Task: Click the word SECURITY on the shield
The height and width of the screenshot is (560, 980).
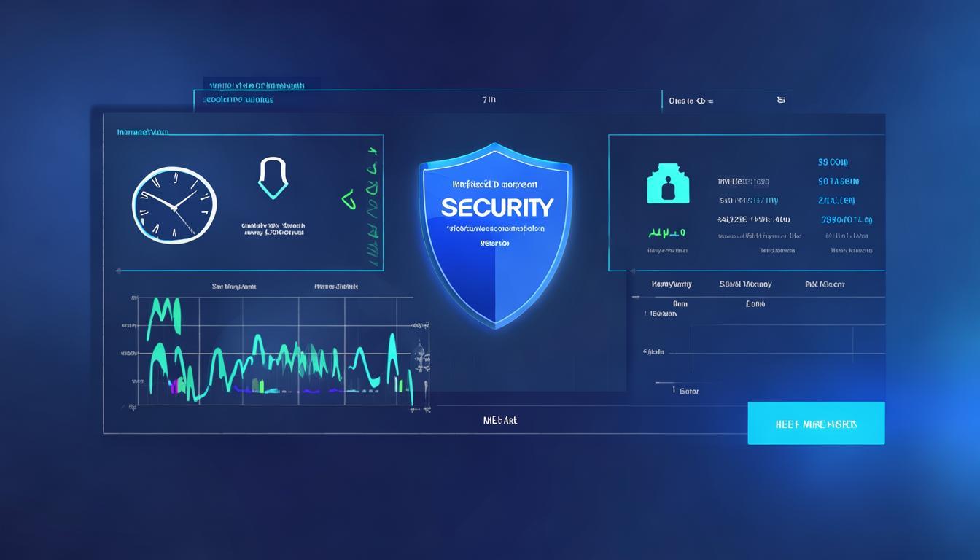Action: point(497,207)
